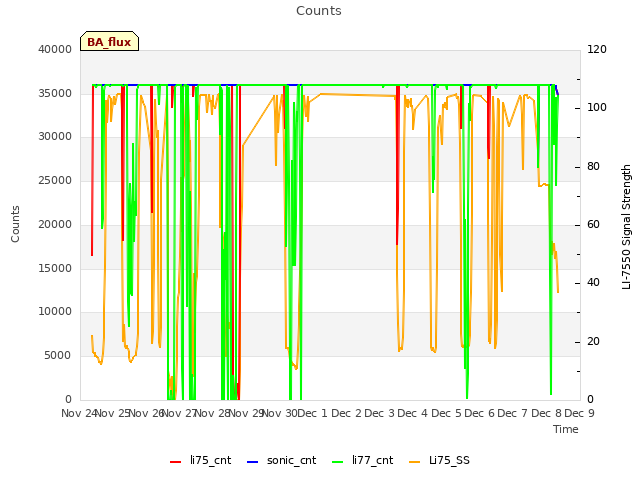Click the 30000 tick on left axis
Image resolution: width=640 pixels, height=480 pixels.
[55, 136]
